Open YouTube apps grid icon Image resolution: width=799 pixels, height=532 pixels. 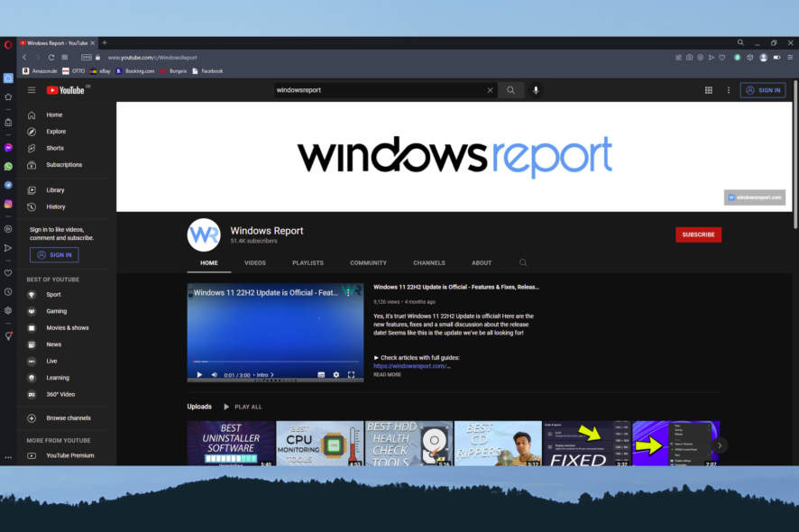click(x=708, y=90)
